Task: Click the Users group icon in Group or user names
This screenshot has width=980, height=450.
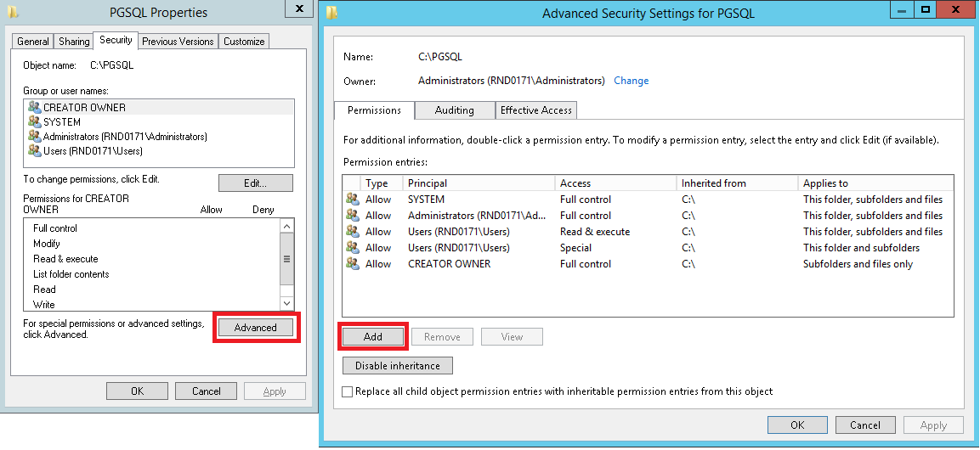Action: 34,151
